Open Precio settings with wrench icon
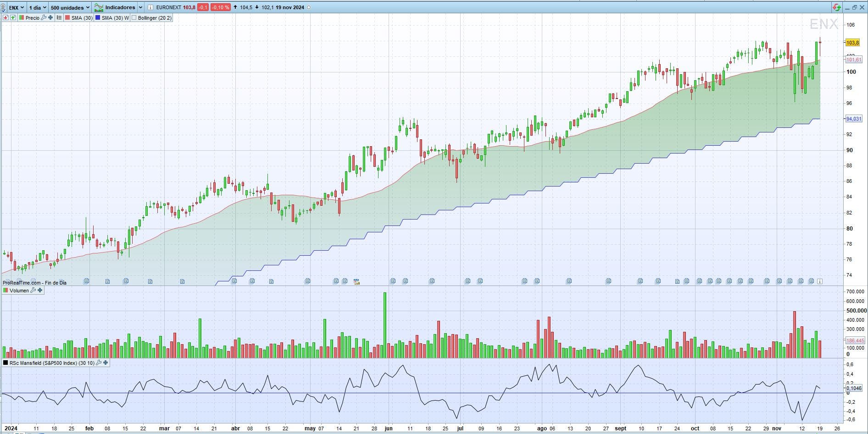 coord(44,18)
